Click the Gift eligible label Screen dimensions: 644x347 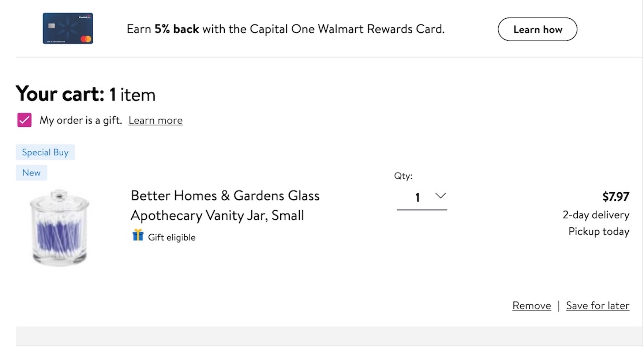tap(172, 237)
